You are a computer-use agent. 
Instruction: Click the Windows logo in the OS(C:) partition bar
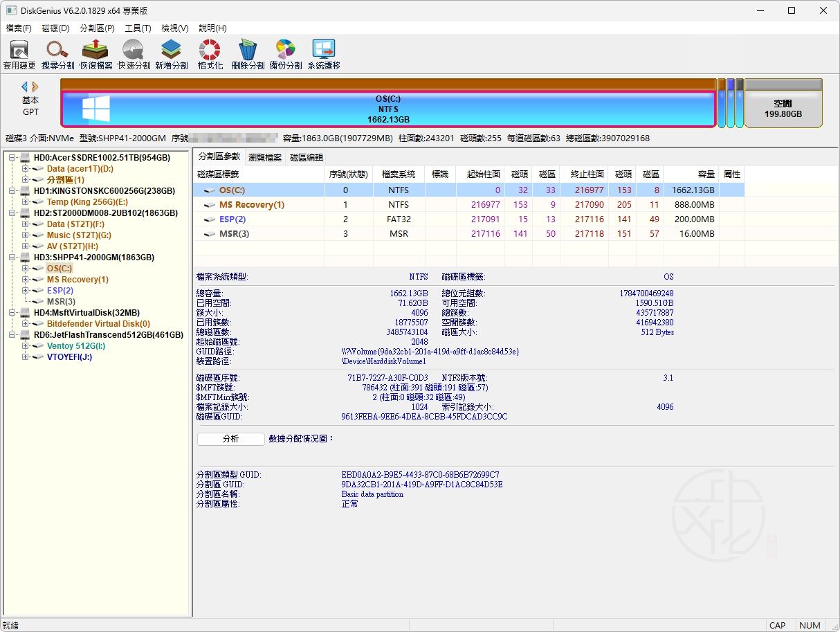click(x=96, y=109)
